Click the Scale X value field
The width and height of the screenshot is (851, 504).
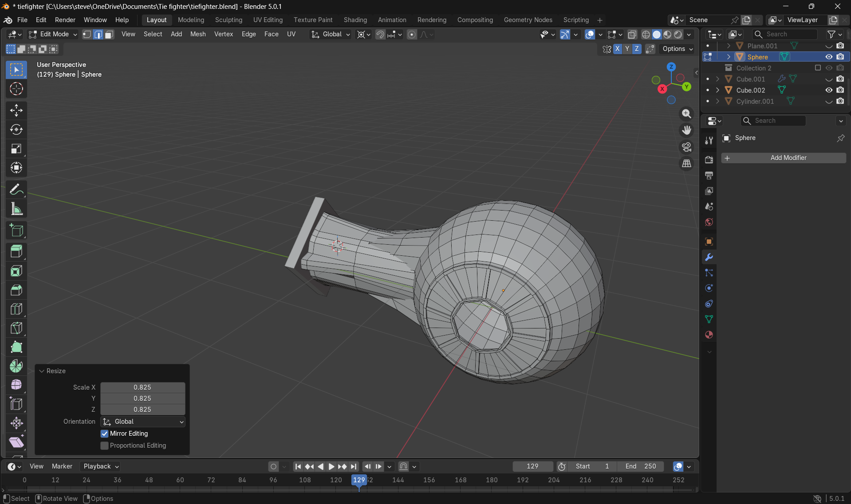142,387
